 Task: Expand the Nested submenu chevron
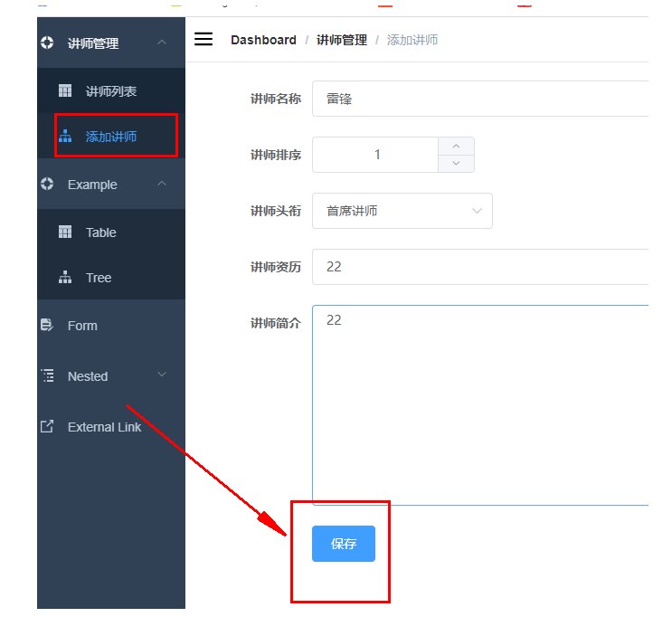click(x=162, y=375)
